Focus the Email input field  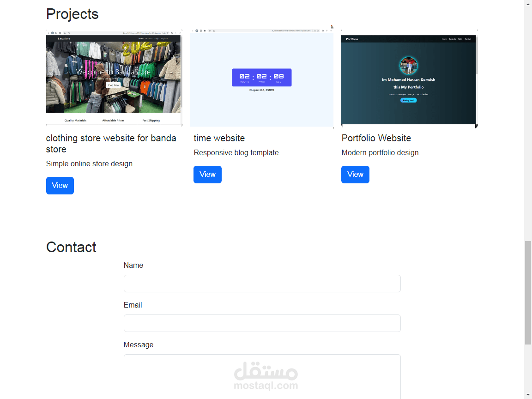[x=262, y=323]
